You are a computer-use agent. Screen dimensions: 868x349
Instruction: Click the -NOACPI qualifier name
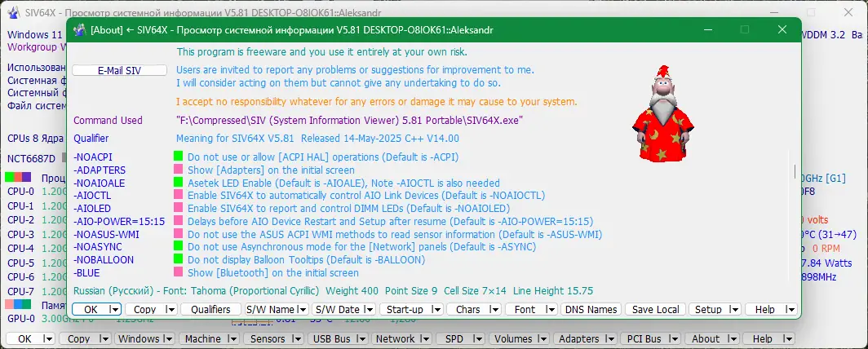pos(92,157)
